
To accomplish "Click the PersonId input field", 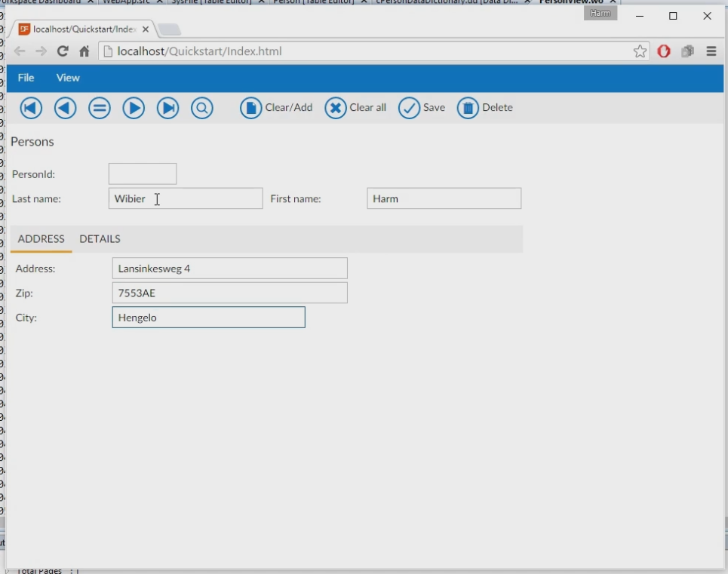I will [x=143, y=174].
